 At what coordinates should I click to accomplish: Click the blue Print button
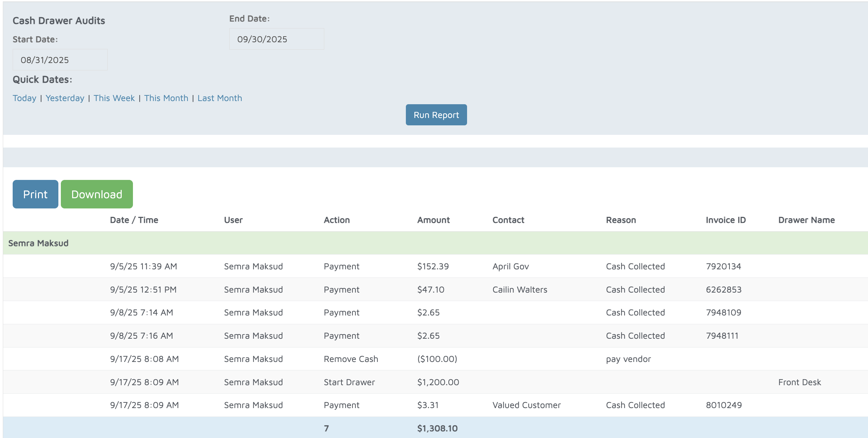35,194
